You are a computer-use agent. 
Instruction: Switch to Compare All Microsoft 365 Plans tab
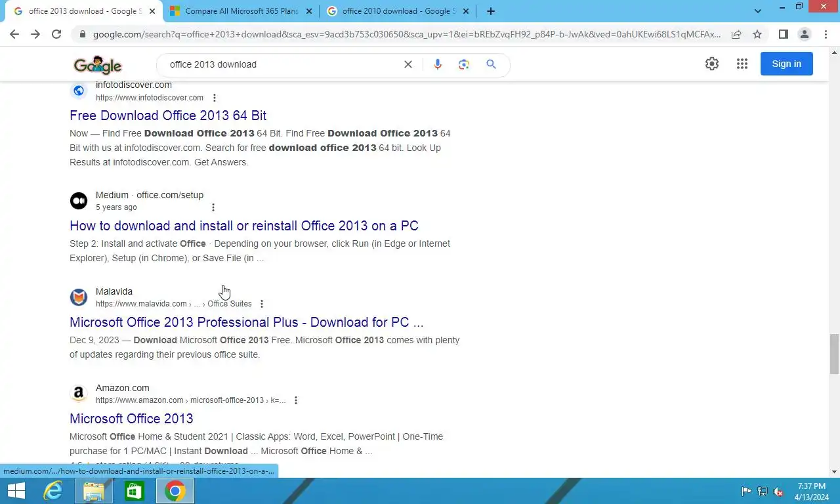coord(241,11)
